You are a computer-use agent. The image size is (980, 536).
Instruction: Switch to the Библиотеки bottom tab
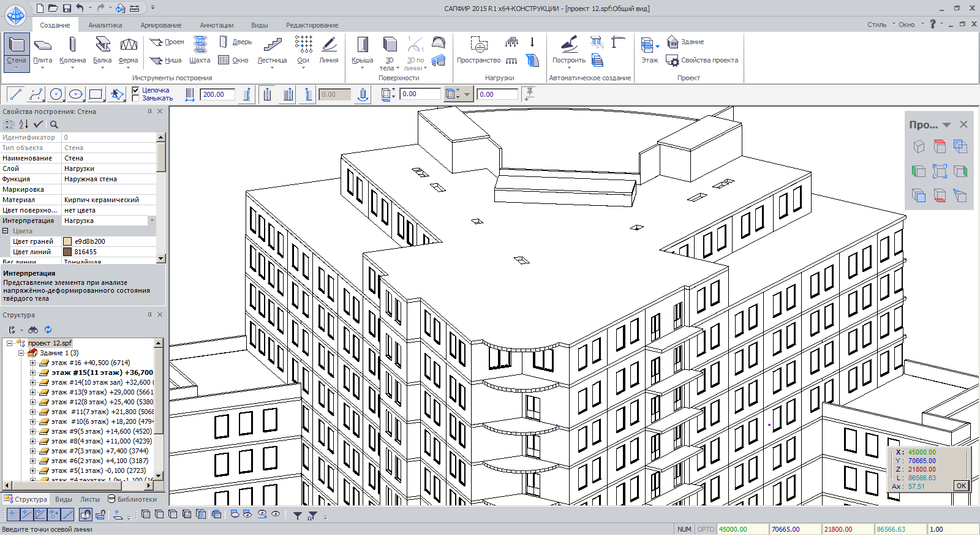(132, 499)
